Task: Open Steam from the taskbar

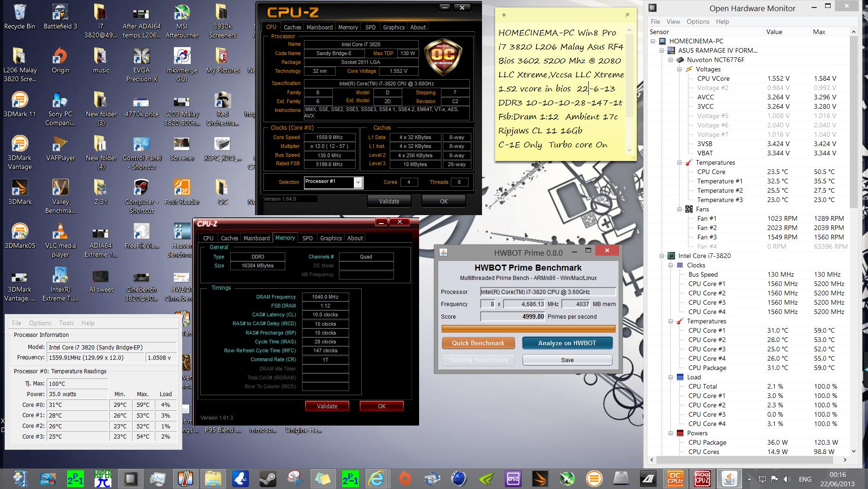Action: click(268, 478)
